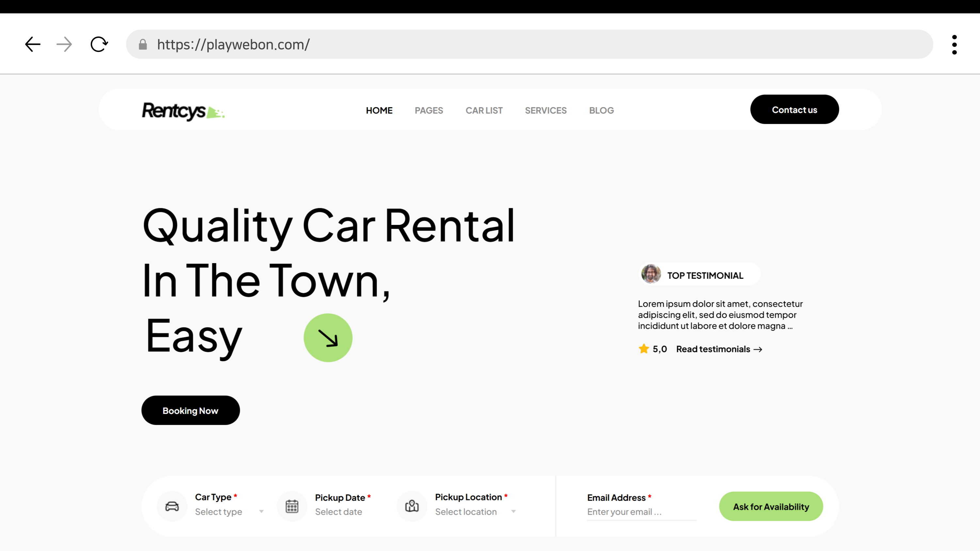Click the calendar icon beside Pickup Date
The height and width of the screenshot is (551, 980).
292,506
